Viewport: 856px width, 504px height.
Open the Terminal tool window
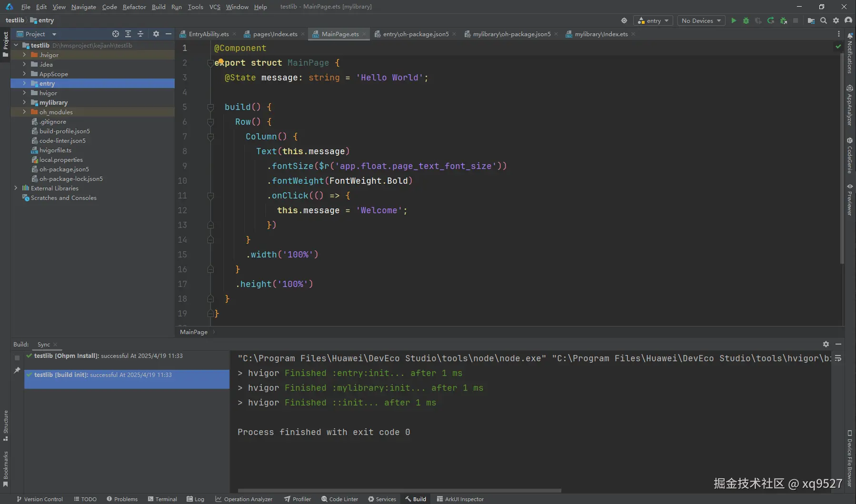pyautogui.click(x=162, y=499)
